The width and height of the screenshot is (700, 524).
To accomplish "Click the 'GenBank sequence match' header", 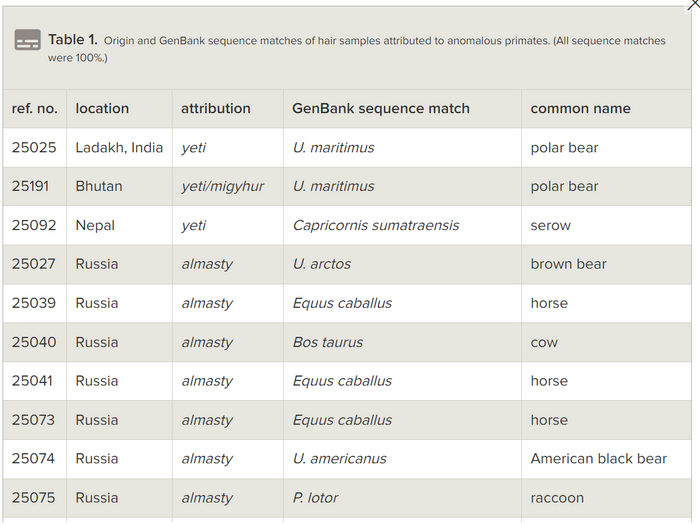I will tap(381, 108).
